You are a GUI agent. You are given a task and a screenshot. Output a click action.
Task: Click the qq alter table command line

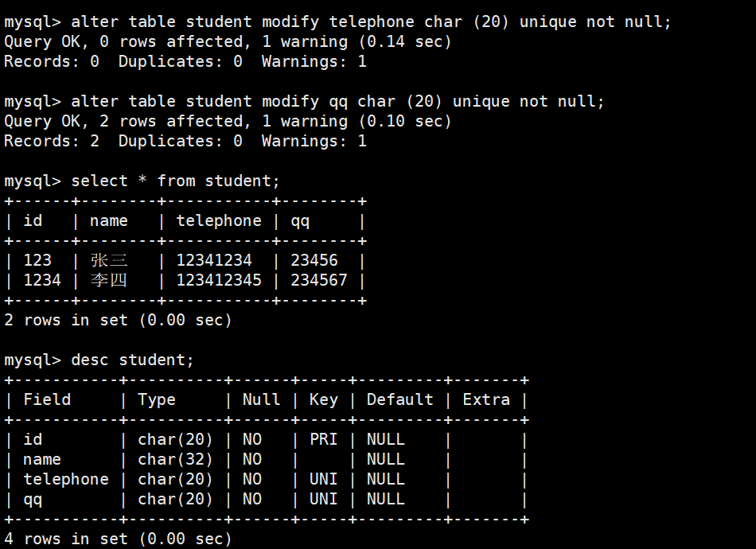304,102
